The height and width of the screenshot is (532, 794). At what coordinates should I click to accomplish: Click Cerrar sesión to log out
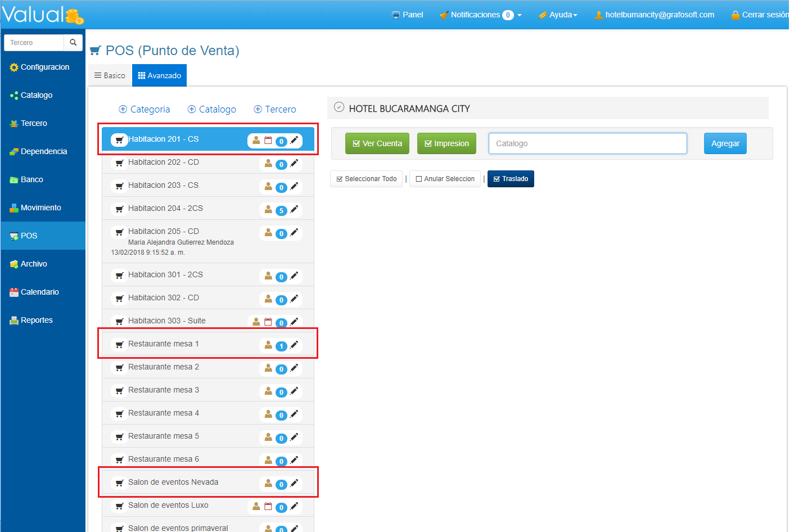pyautogui.click(x=760, y=15)
